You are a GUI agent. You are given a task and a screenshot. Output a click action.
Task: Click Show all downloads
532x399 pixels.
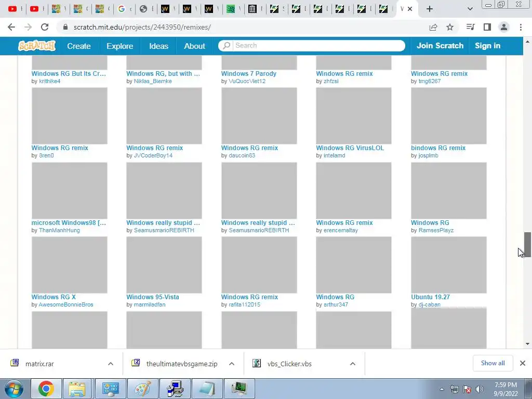pos(493,363)
